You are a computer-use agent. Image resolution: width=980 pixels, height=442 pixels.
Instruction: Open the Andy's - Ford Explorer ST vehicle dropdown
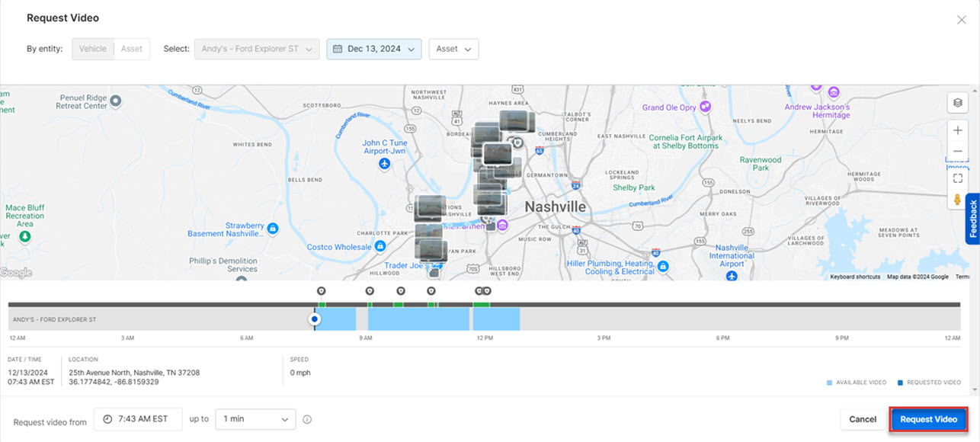pos(256,48)
